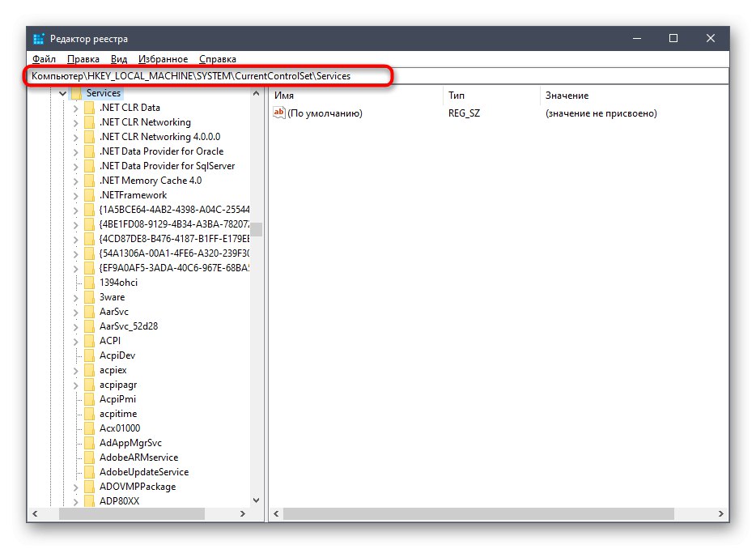Expand the AarSvc_52d28 key
Image resolution: width=756 pixels, height=549 pixels.
(x=76, y=327)
